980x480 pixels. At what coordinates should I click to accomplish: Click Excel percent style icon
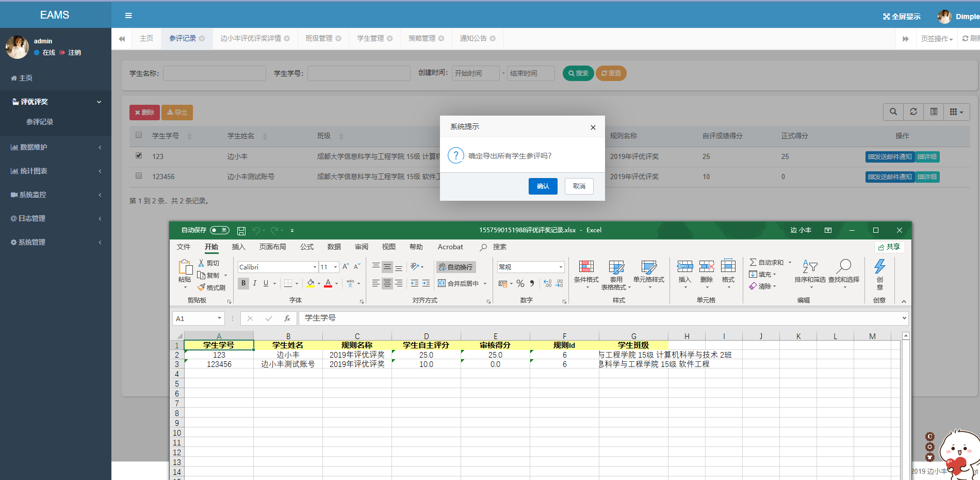[520, 283]
